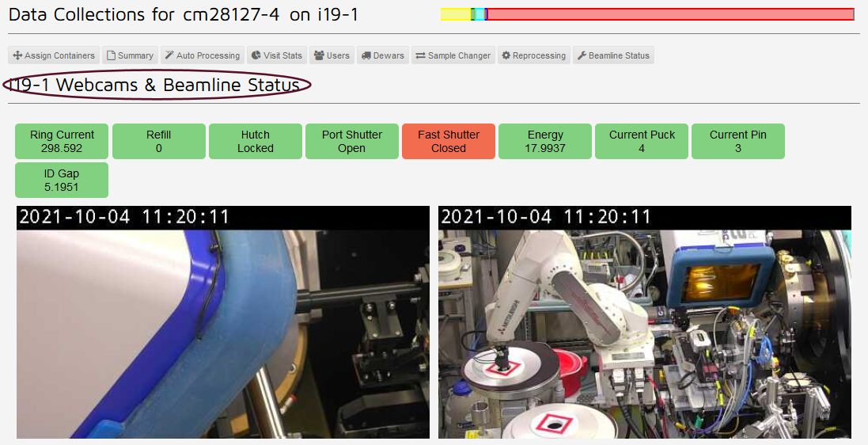
Task: Click the Current Puck status box
Action: (x=642, y=142)
